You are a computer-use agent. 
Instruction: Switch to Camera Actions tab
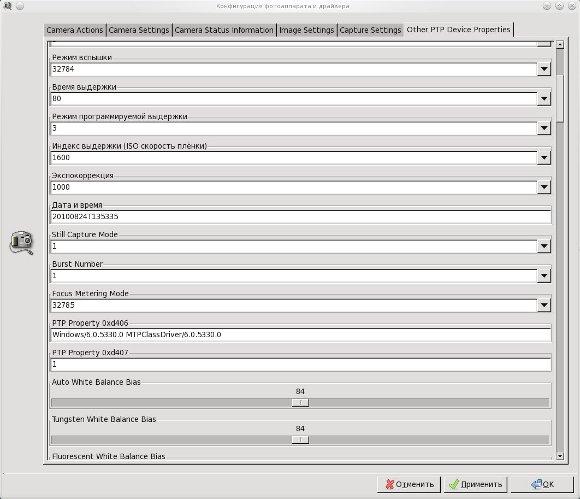pos(75,30)
